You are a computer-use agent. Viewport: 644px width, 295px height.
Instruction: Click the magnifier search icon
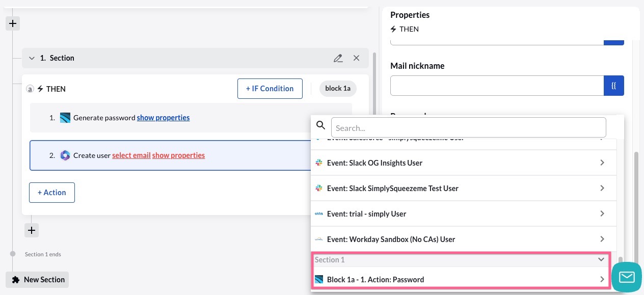click(320, 125)
